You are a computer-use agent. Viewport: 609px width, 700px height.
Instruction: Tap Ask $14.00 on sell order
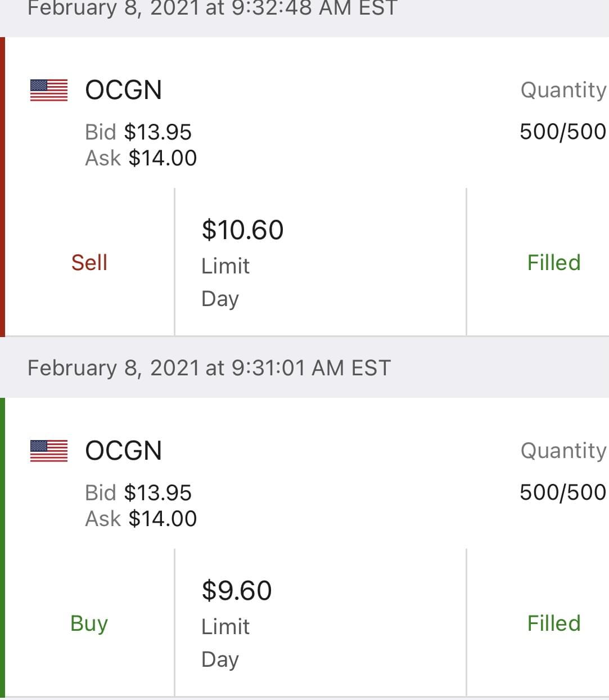coord(141,158)
